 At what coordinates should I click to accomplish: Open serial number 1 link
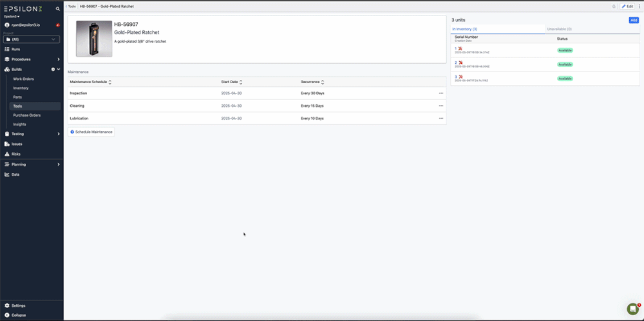(x=455, y=48)
